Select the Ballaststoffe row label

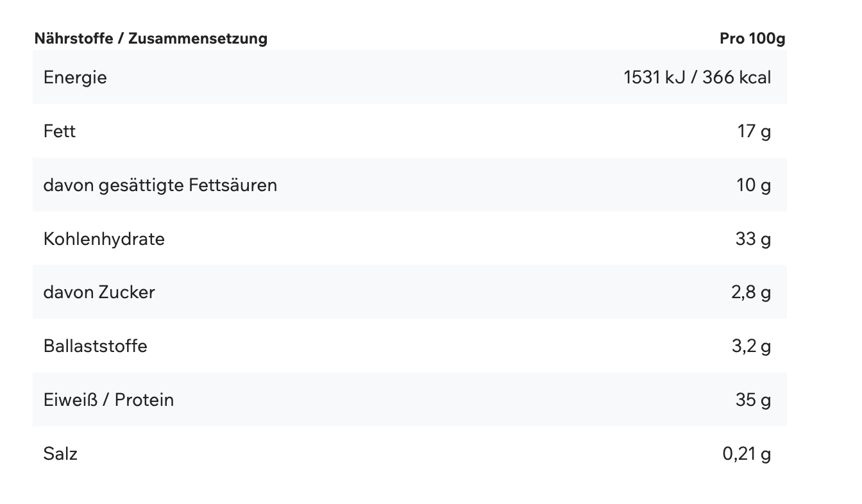coord(96,346)
